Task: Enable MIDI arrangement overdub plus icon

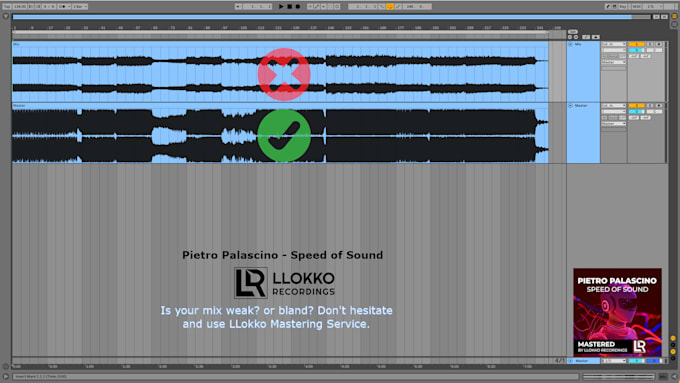Action: [x=310, y=7]
